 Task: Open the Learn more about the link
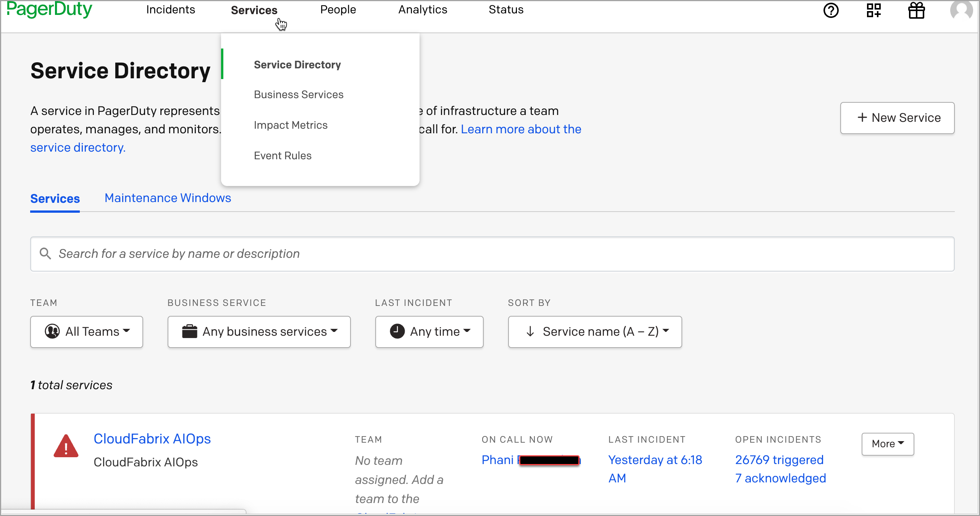(521, 129)
